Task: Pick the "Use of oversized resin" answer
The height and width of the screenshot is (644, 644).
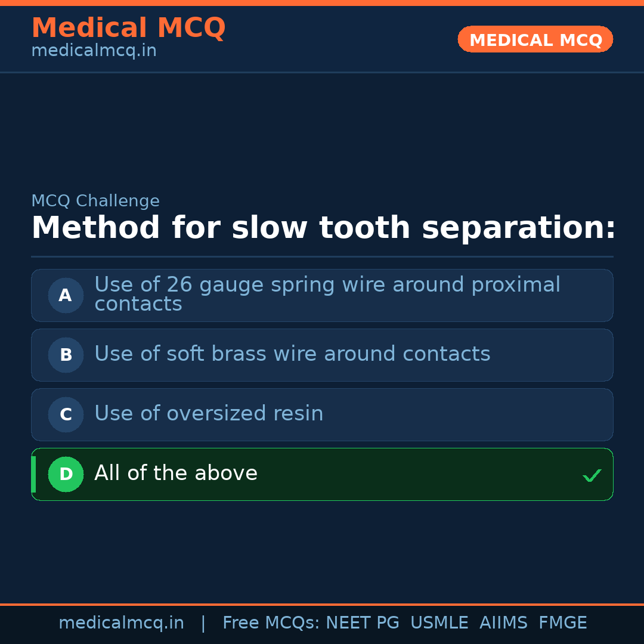Action: point(209,414)
